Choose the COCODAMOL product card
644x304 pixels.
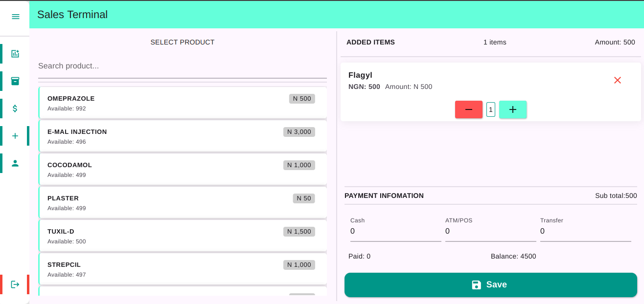point(182,169)
